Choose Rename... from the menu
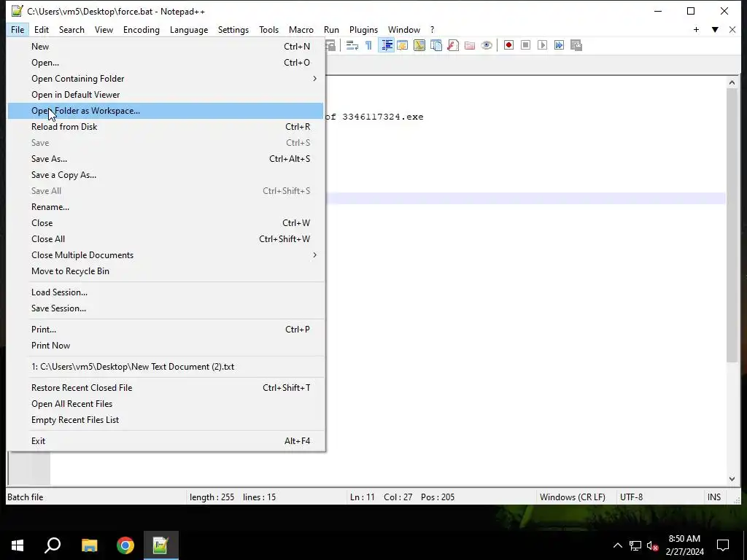The width and height of the screenshot is (747, 560). [x=166, y=207]
